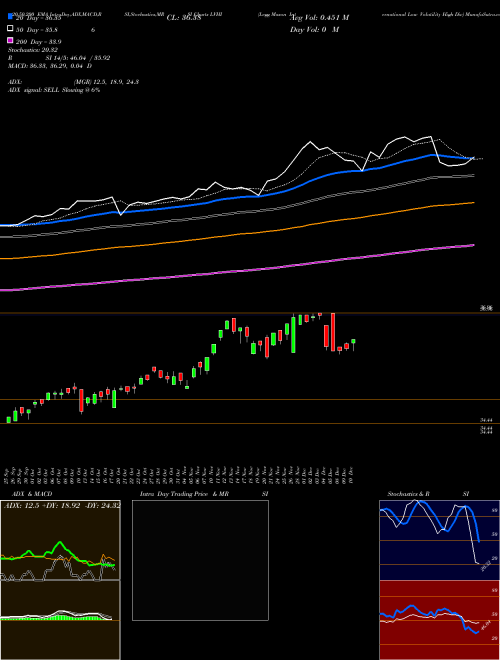Image resolution: width=500 pixels, height=660 pixels.
Task: Click the magenta 200 Day legend swatch
Action: tap(10, 41)
